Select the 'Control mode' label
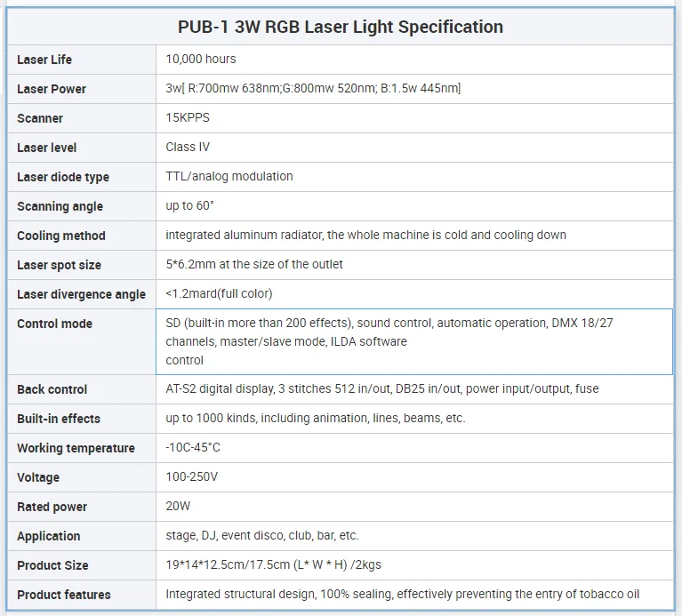The width and height of the screenshot is (682, 616). click(x=55, y=324)
